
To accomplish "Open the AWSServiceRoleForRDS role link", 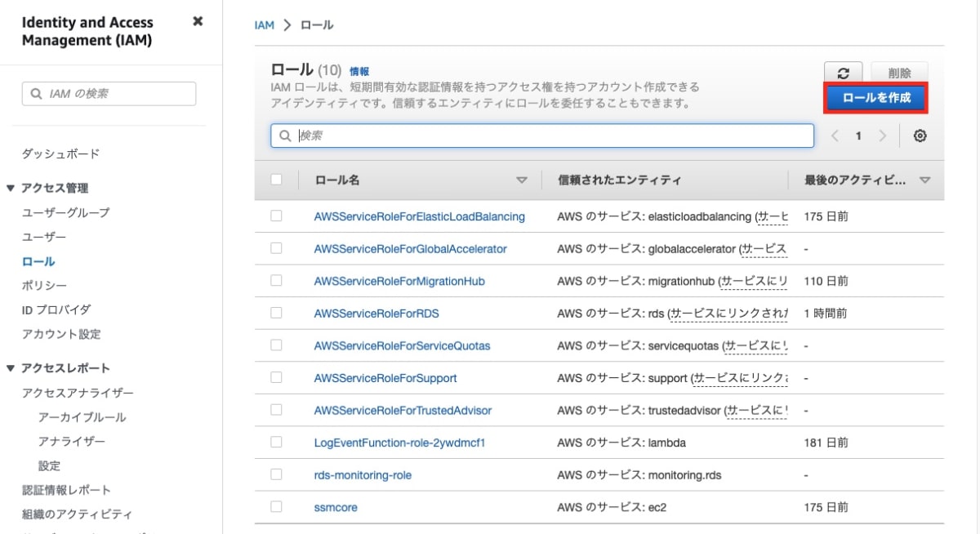I will tap(376, 313).
